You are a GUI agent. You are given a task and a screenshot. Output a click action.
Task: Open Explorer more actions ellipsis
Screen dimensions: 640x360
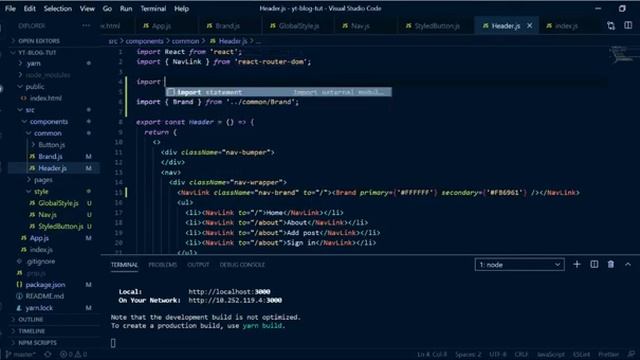click(86, 25)
